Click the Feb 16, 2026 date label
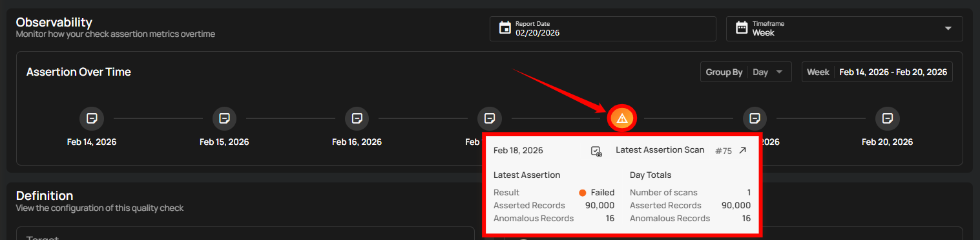The image size is (980, 240). (x=357, y=142)
